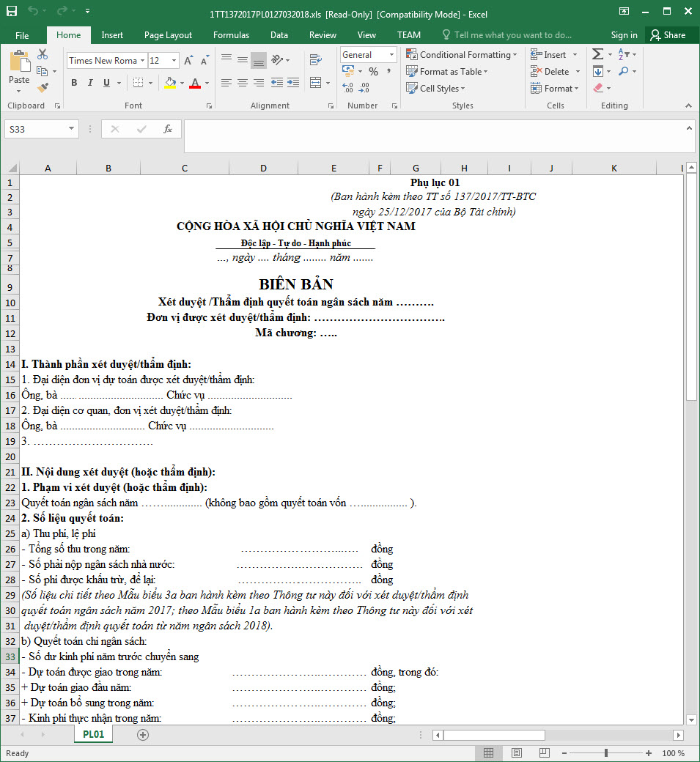Click the Paste clipboard icon

coord(20,62)
